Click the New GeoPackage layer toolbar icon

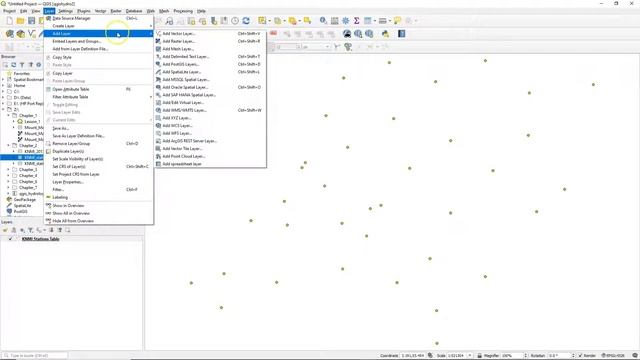tap(20, 34)
